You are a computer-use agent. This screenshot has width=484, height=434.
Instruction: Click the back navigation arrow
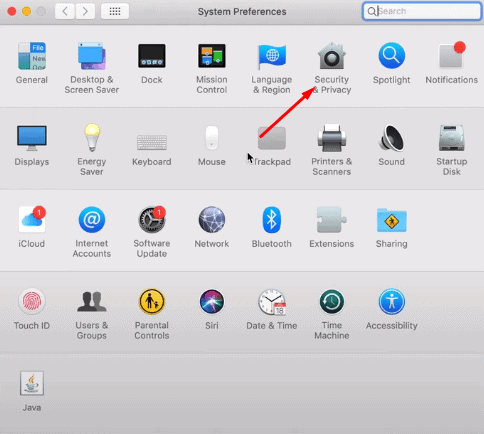(65, 11)
